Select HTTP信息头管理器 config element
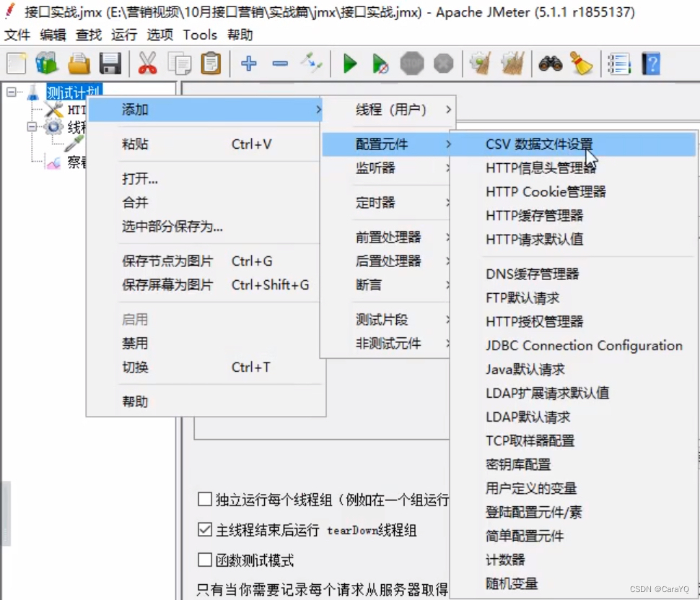The height and width of the screenshot is (600, 700). (x=573, y=168)
